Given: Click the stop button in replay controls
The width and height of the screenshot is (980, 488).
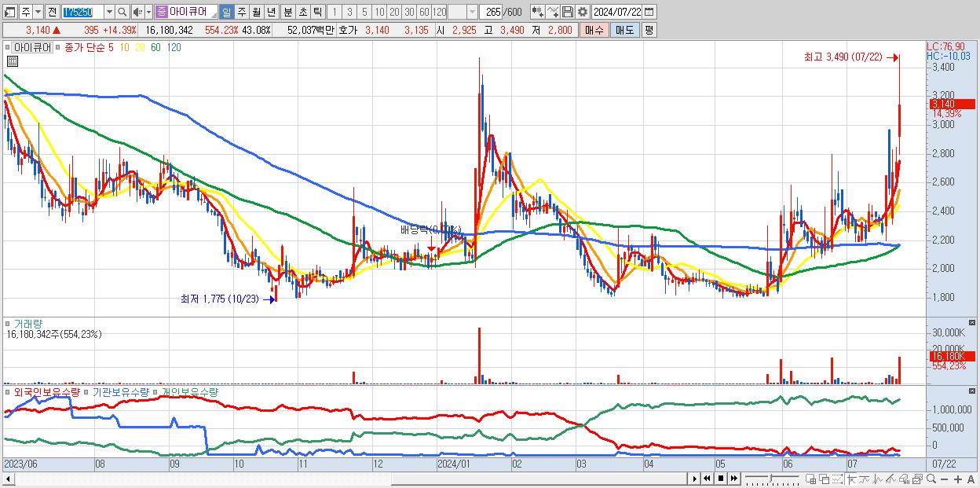Looking at the screenshot, I should coord(721,478).
